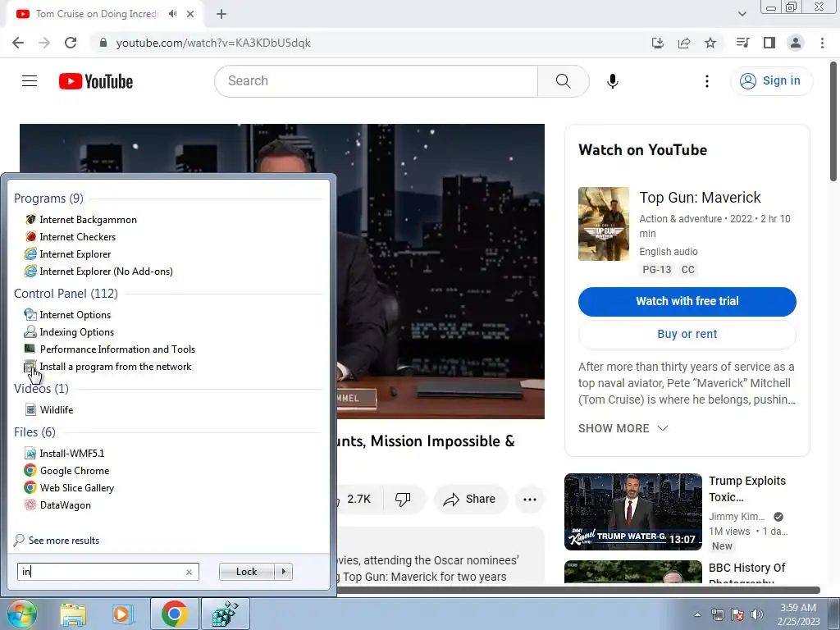Screen dimensions: 840x630
Task: Toggle Chrome side panel
Action: [x=769, y=43]
